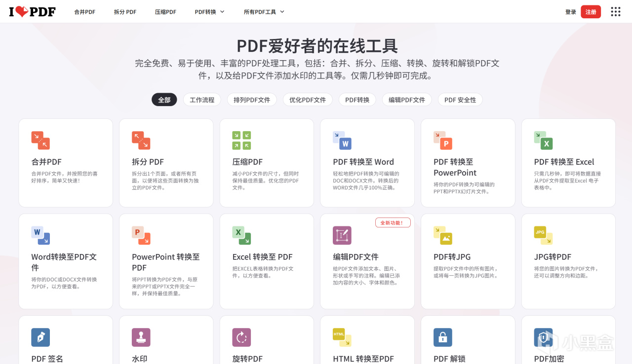Image resolution: width=632 pixels, height=364 pixels.
Task: Open the Excel 转换至 PDF card title
Action: point(262,257)
